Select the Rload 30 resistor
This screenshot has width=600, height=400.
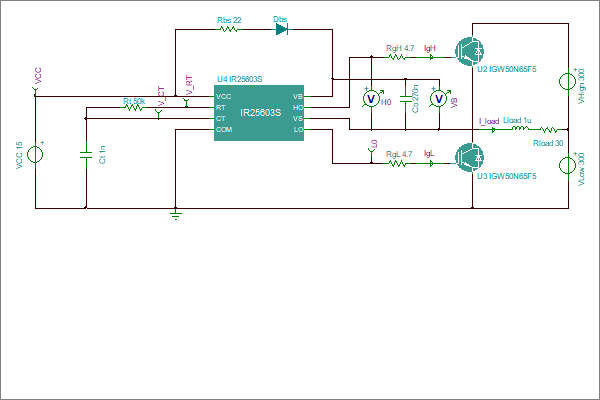(548, 130)
